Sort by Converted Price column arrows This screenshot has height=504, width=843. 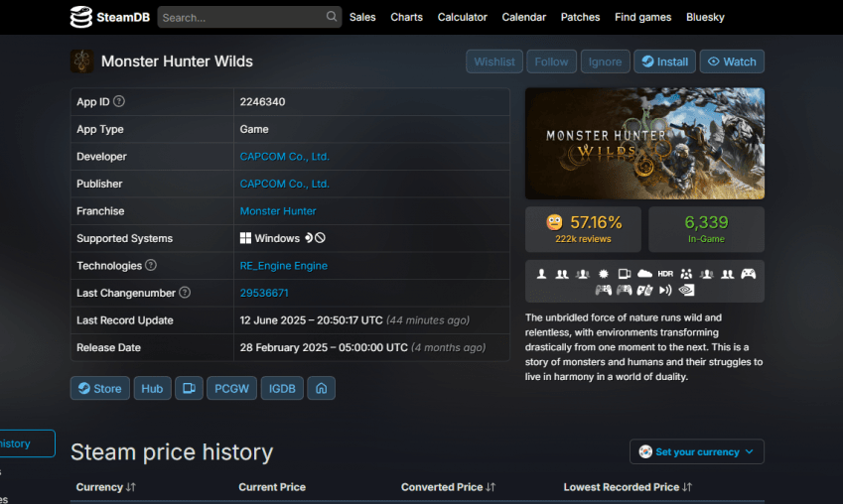(491, 487)
